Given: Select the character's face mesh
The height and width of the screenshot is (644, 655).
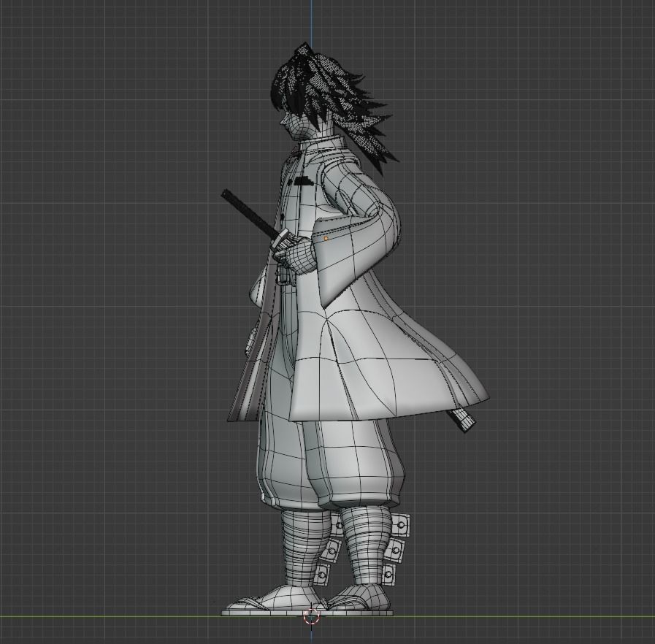Looking at the screenshot, I should (x=299, y=126).
